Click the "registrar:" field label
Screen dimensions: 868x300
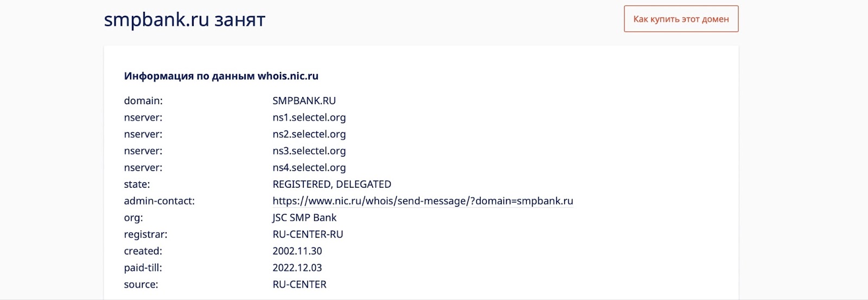click(145, 234)
